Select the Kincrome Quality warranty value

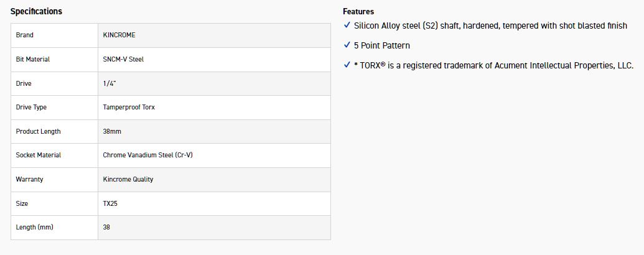pyautogui.click(x=128, y=179)
